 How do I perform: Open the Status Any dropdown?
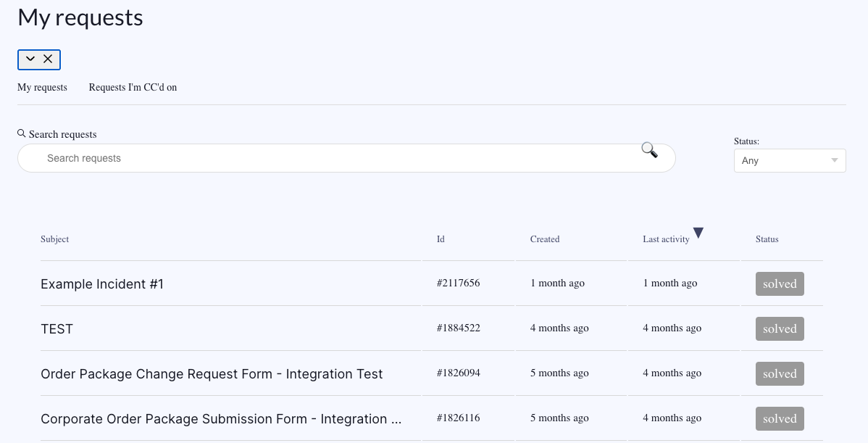coord(790,160)
